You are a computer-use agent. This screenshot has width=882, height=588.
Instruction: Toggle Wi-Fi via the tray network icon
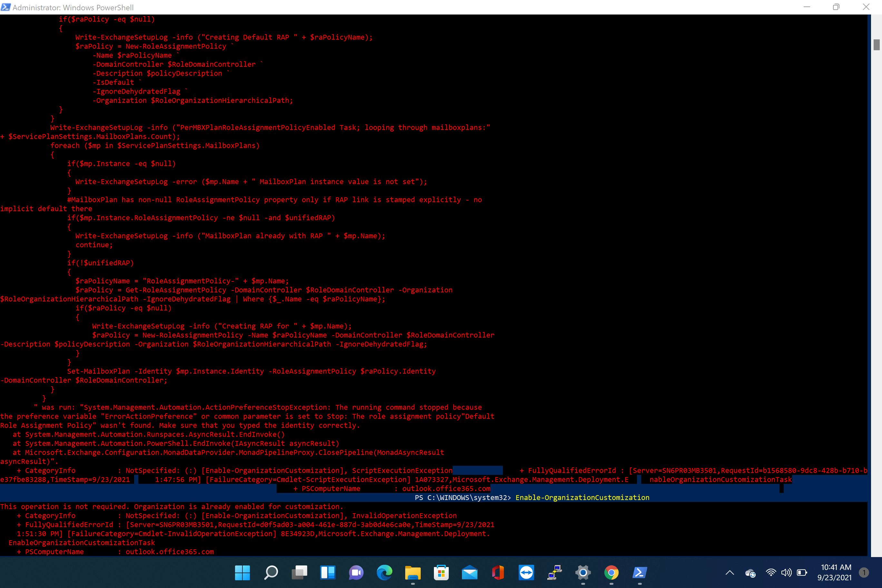pos(771,573)
